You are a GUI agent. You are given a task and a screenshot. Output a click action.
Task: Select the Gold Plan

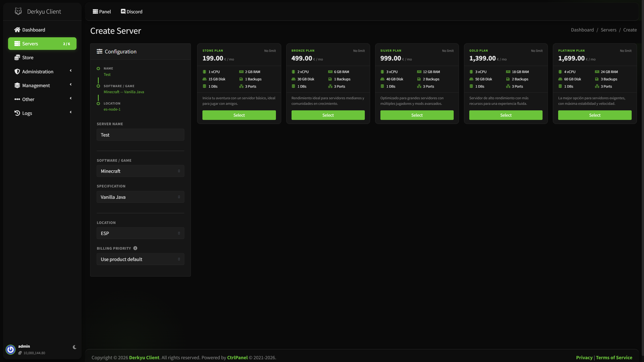click(x=506, y=115)
